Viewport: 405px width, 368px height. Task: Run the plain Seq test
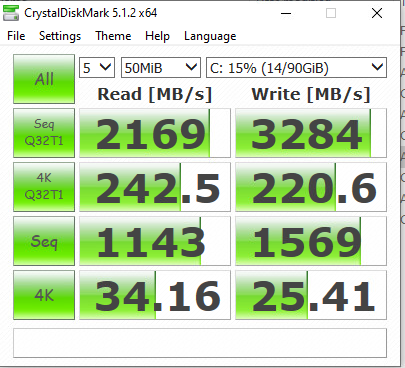point(44,241)
